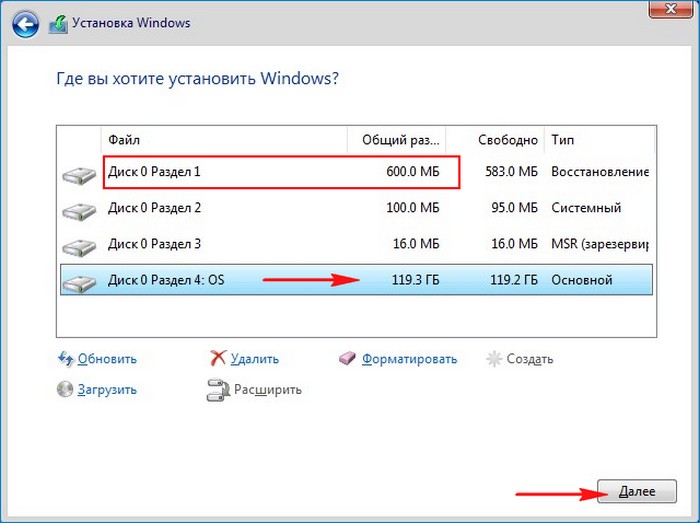
Task: Select the row Диск 0 Раздел 4: OS
Action: [356, 280]
